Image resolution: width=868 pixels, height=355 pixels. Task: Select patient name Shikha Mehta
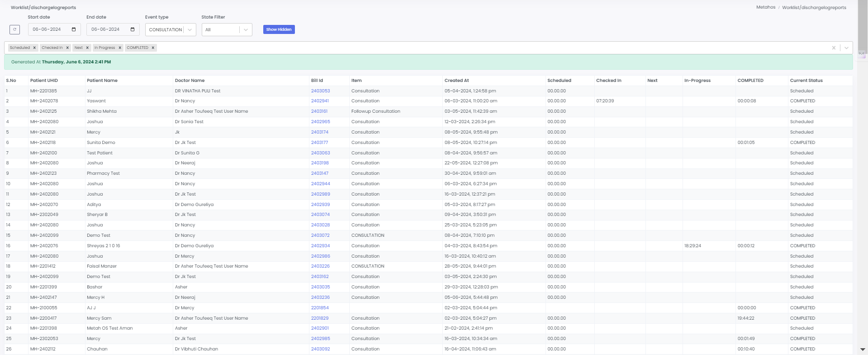click(x=102, y=111)
